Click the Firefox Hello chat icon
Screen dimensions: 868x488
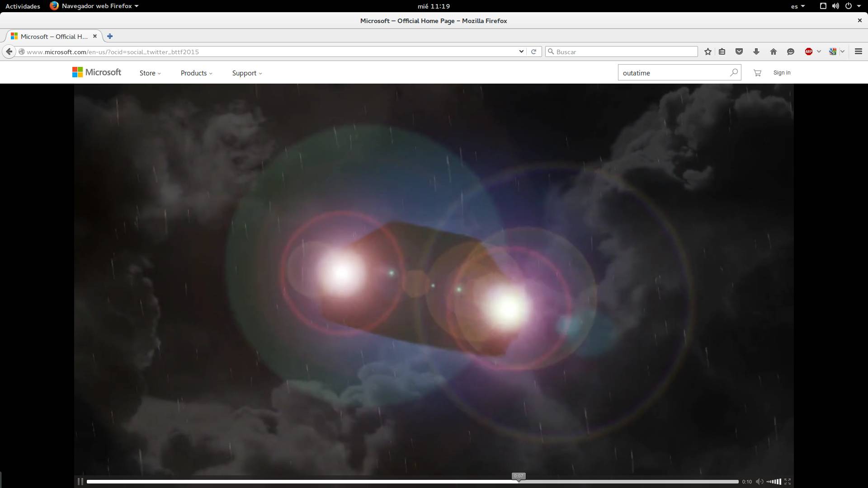coord(791,52)
